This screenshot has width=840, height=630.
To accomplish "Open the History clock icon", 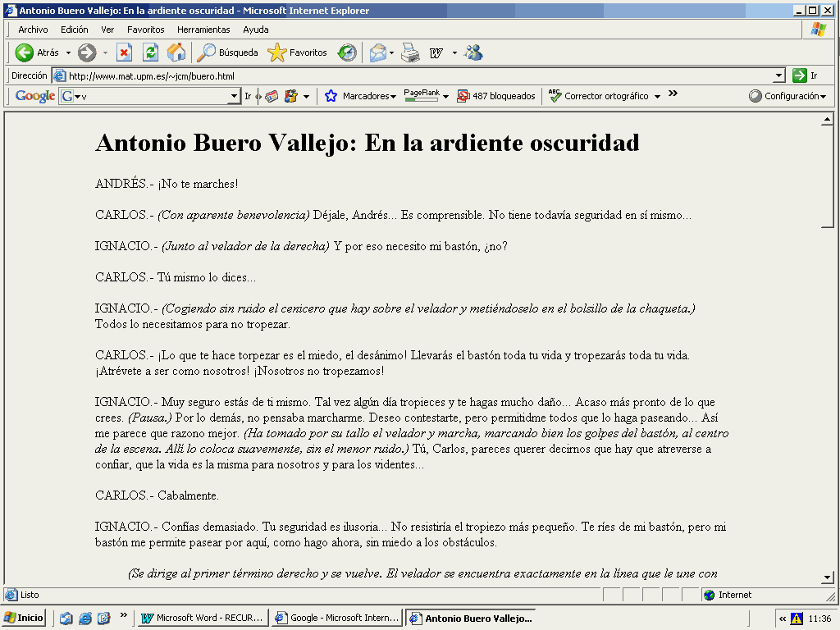I will (347, 52).
